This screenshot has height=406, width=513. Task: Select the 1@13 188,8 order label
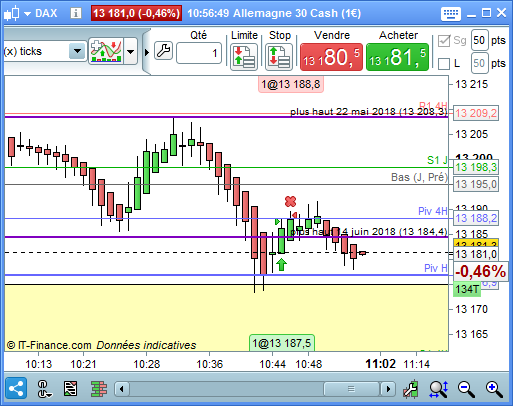coord(291,84)
